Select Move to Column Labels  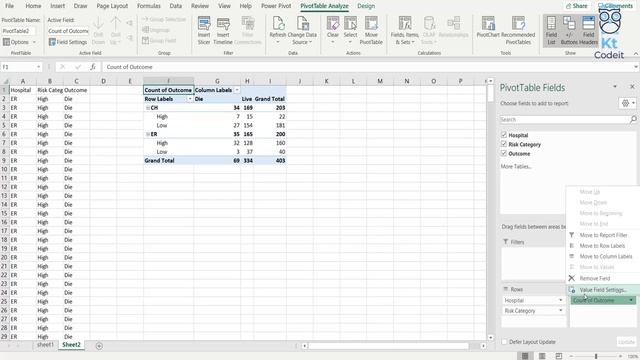[x=603, y=256]
